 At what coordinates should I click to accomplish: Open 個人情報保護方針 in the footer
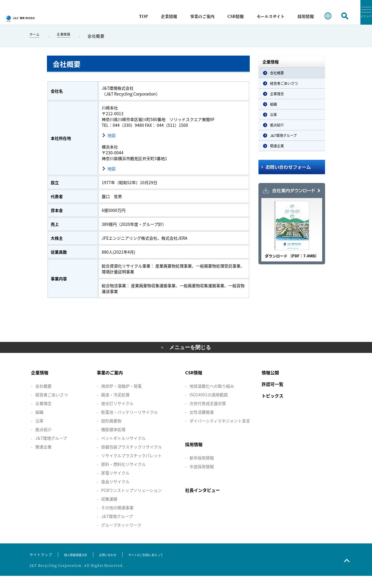pos(76,555)
